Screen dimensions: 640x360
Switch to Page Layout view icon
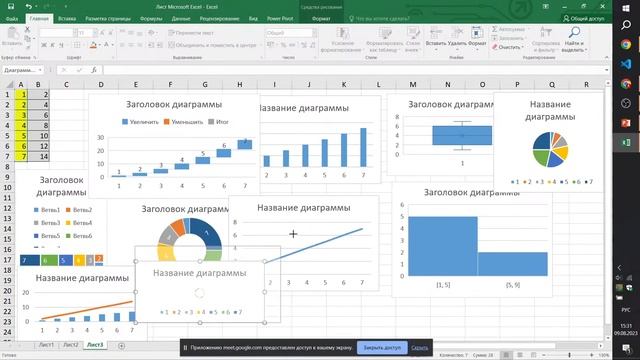[520, 356]
